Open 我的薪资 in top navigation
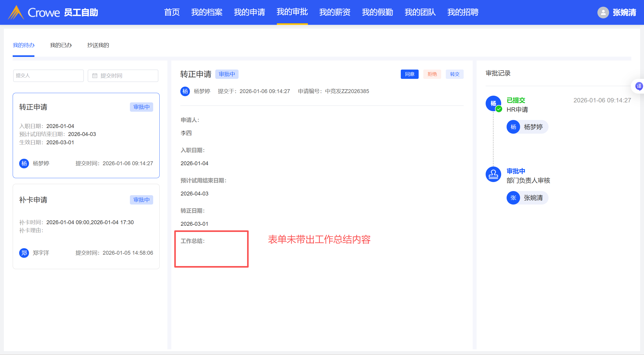The width and height of the screenshot is (644, 355). click(335, 12)
